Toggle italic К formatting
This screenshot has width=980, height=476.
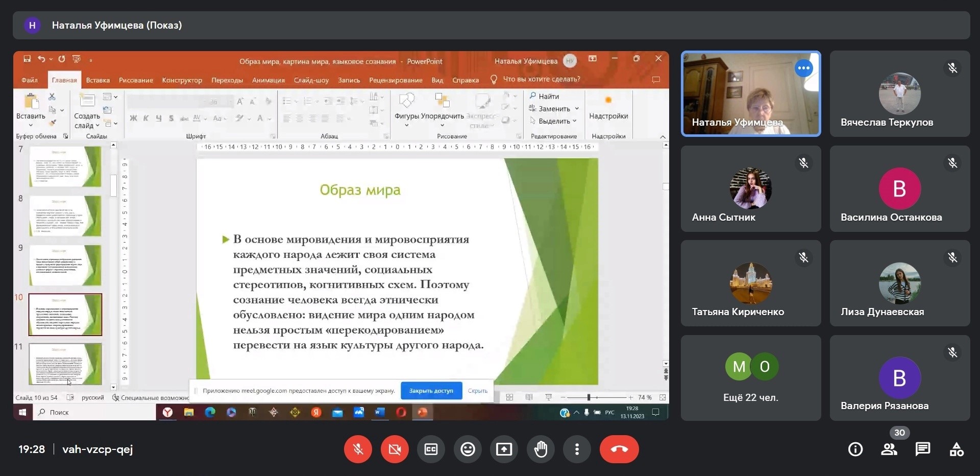point(146,118)
